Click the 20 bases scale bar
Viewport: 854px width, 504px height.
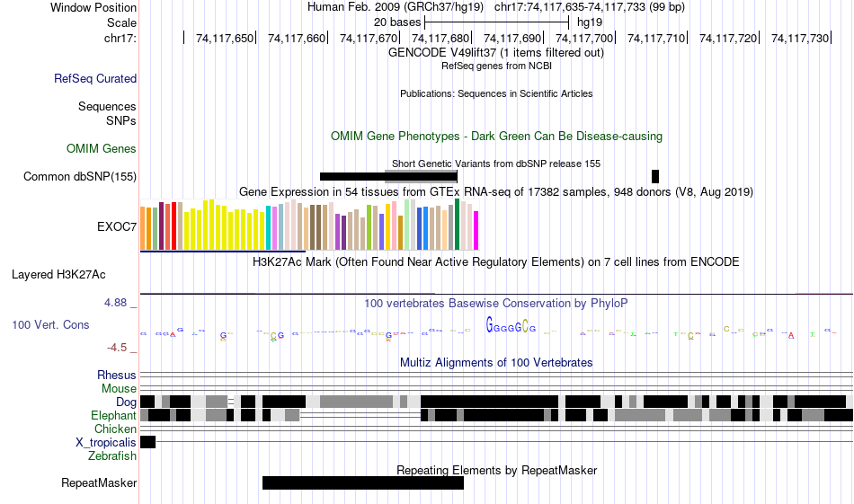pyautogui.click(x=497, y=22)
